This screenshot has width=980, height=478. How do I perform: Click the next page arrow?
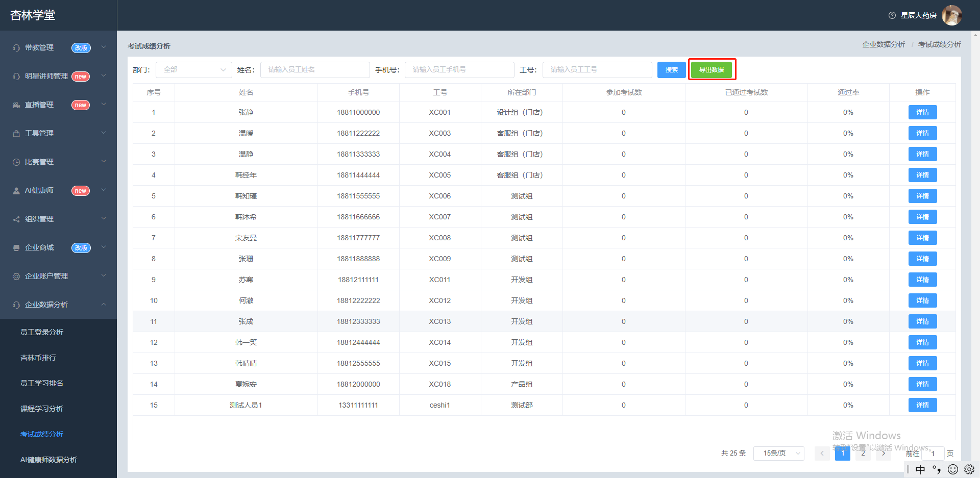click(x=884, y=453)
